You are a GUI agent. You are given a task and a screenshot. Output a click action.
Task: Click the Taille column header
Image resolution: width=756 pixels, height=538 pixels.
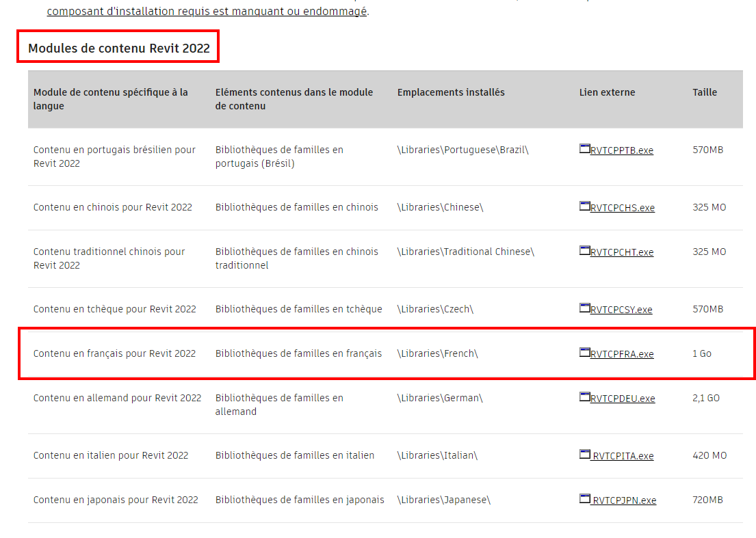click(705, 92)
